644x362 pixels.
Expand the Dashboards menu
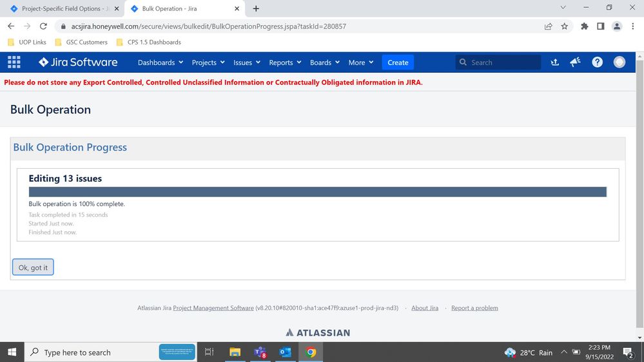tap(161, 62)
